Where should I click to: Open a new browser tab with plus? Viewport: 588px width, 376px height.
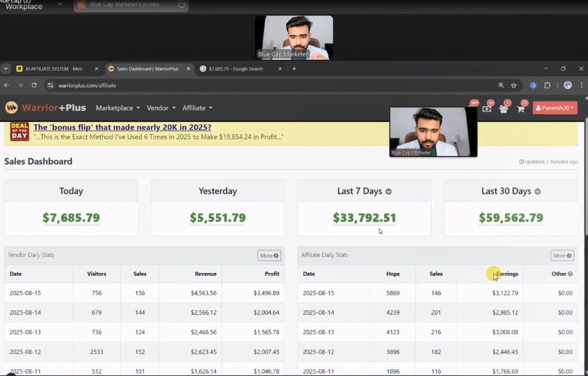pos(295,68)
